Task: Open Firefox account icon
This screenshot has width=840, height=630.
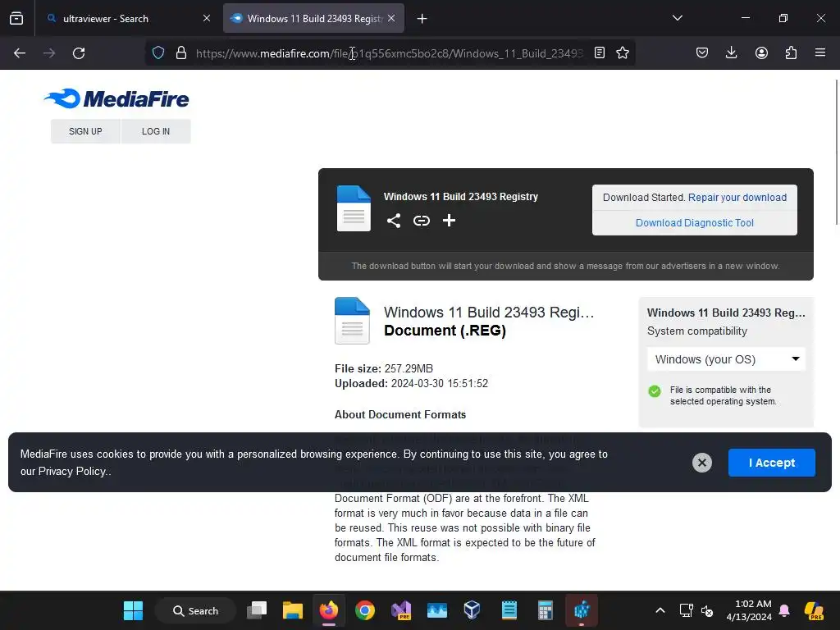Action: pyautogui.click(x=761, y=53)
